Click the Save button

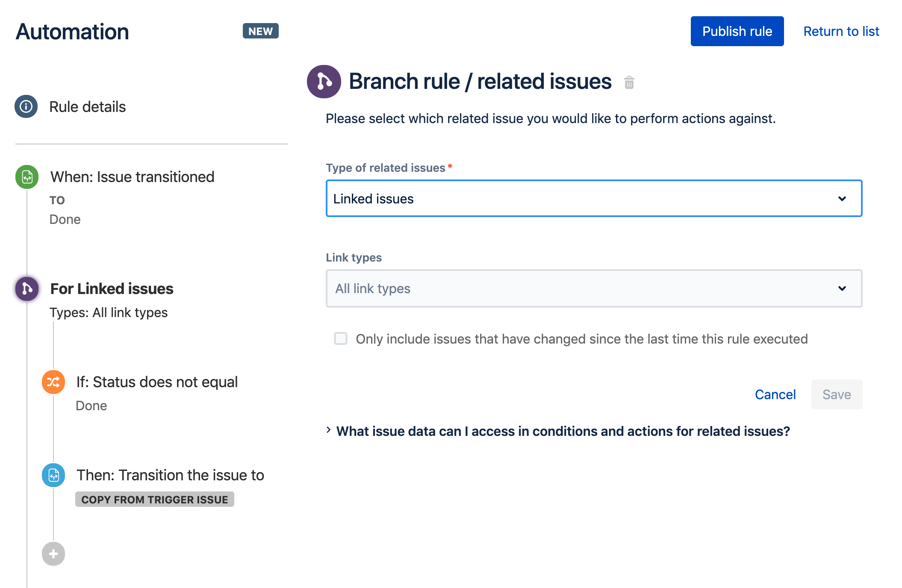[x=837, y=394]
